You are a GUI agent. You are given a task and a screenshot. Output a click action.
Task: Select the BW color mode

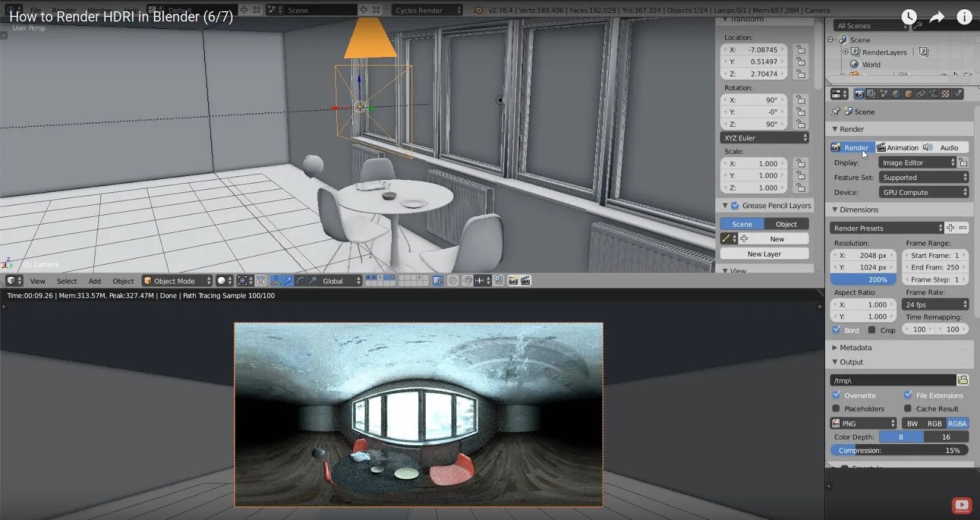(913, 423)
